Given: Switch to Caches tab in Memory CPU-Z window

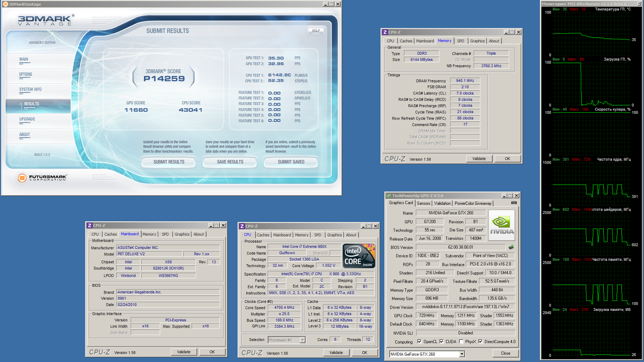Looking at the screenshot, I should pyautogui.click(x=406, y=41).
